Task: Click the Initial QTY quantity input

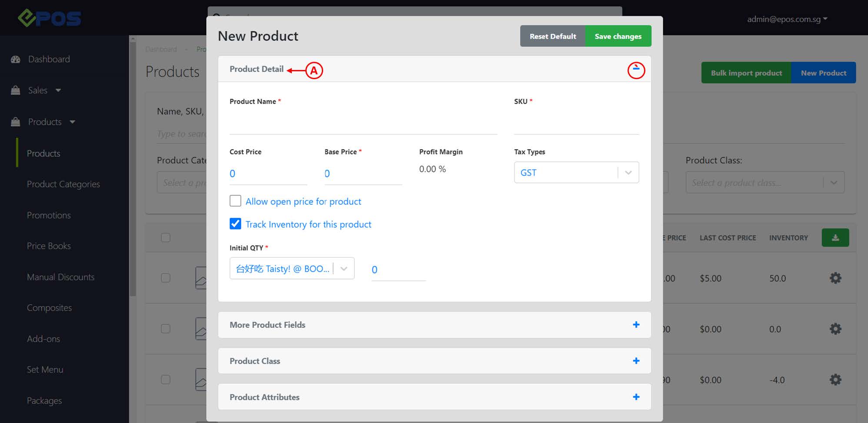Action: pos(398,270)
